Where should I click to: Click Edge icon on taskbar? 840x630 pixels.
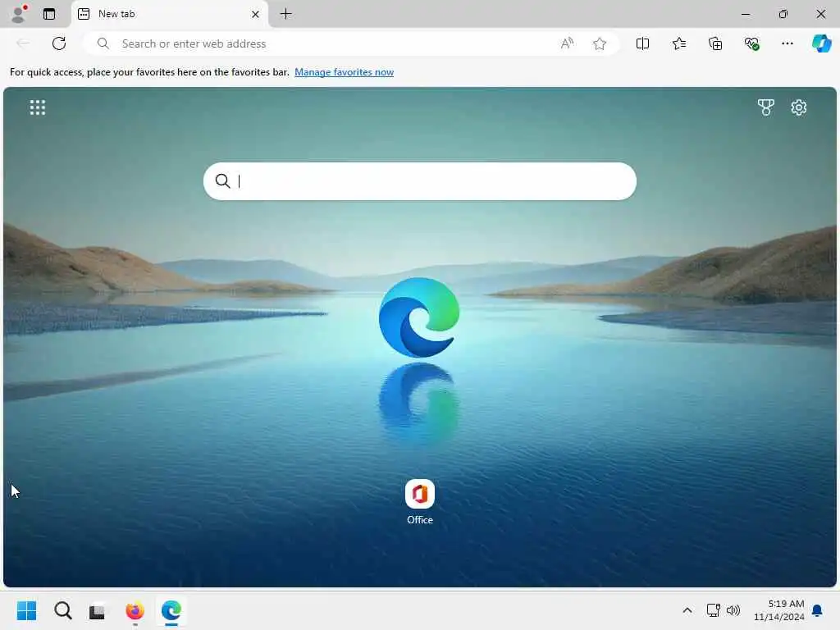click(x=171, y=610)
